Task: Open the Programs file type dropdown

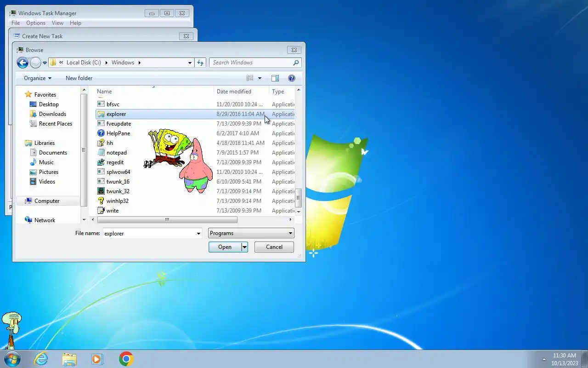Action: coord(251,233)
